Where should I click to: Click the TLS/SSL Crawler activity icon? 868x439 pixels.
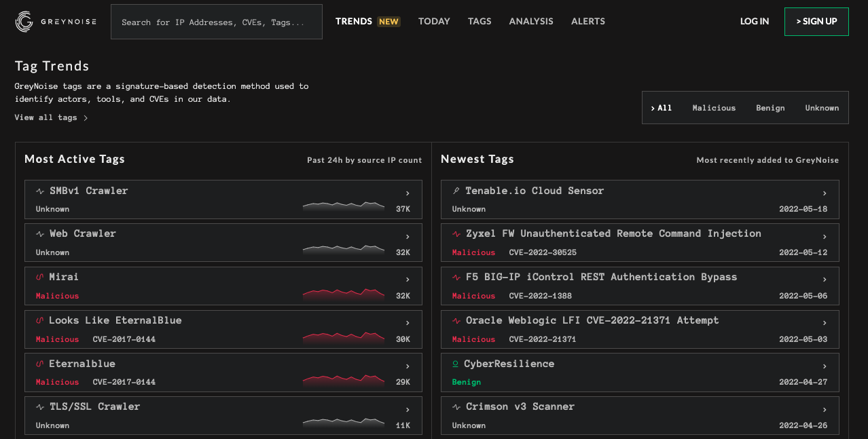click(x=40, y=407)
